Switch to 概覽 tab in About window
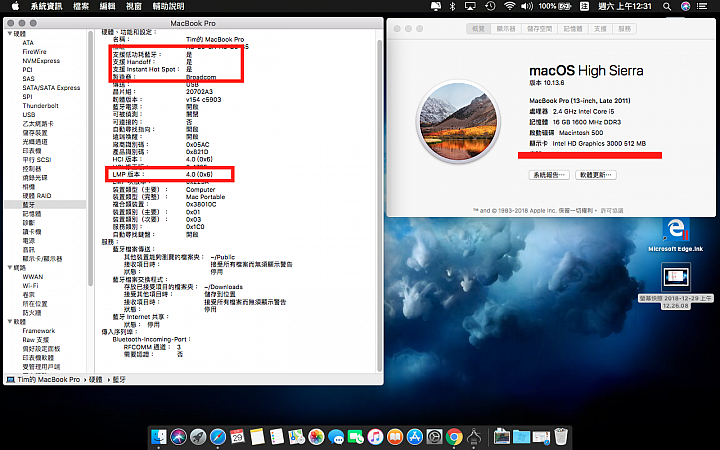Image resolution: width=720 pixels, height=450 pixels. click(478, 28)
